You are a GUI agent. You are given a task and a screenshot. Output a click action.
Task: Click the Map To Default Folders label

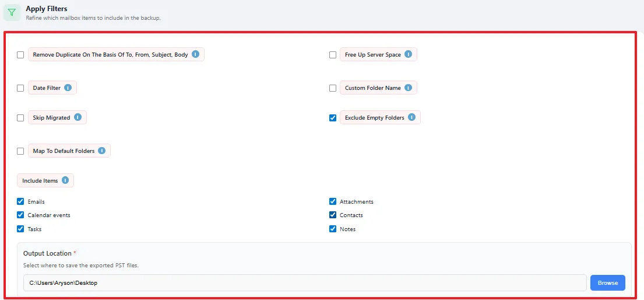click(x=64, y=151)
